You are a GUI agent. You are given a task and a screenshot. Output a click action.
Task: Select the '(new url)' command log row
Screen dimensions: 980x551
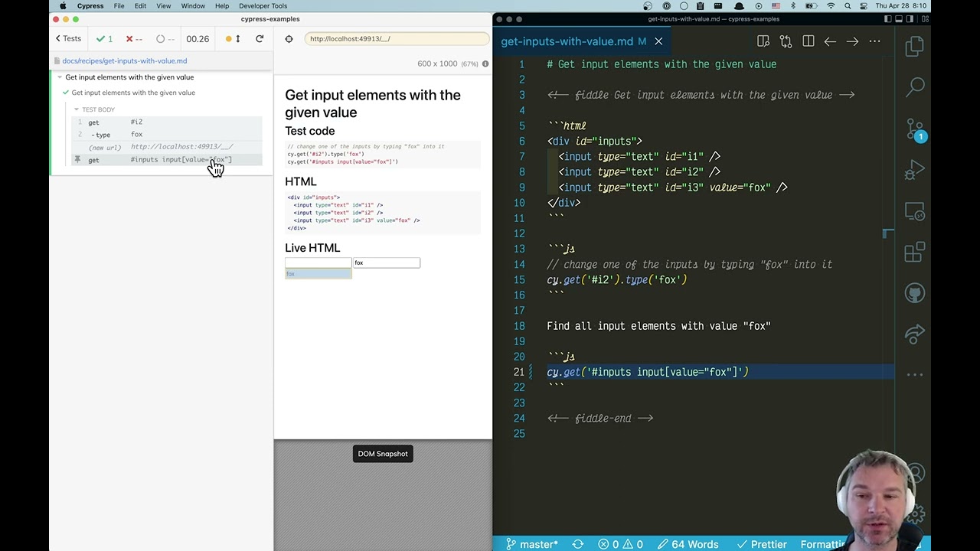pyautogui.click(x=167, y=147)
